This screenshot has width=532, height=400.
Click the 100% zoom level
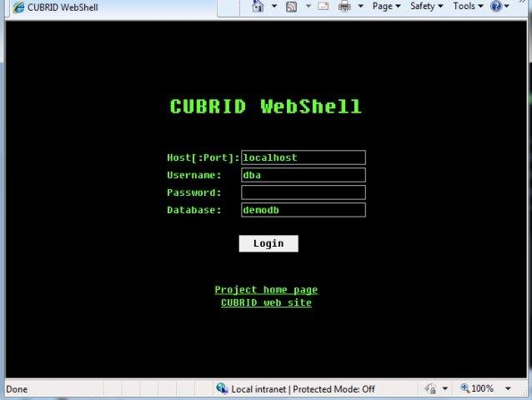[482, 388]
